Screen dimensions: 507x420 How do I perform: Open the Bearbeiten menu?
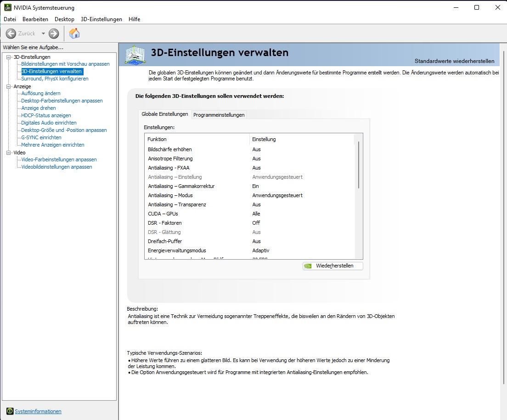click(35, 19)
